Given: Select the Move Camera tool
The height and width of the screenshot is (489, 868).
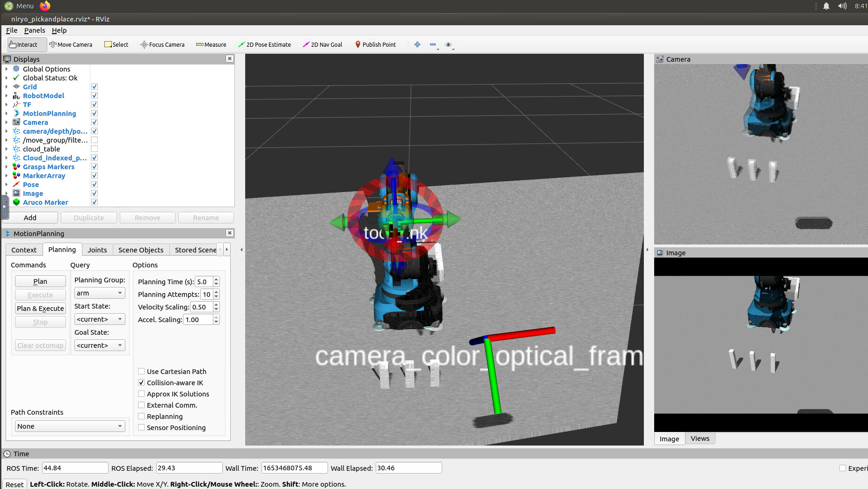Looking at the screenshot, I should [x=71, y=45].
